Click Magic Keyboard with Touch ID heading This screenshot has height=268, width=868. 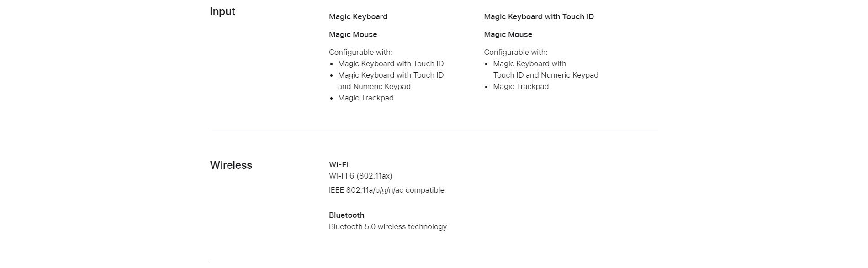(x=539, y=16)
